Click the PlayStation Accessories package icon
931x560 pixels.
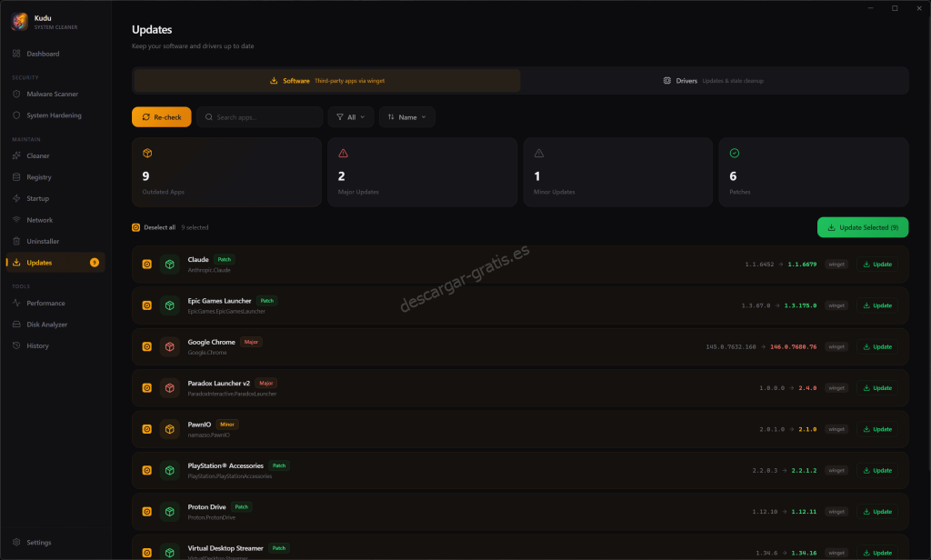170,470
